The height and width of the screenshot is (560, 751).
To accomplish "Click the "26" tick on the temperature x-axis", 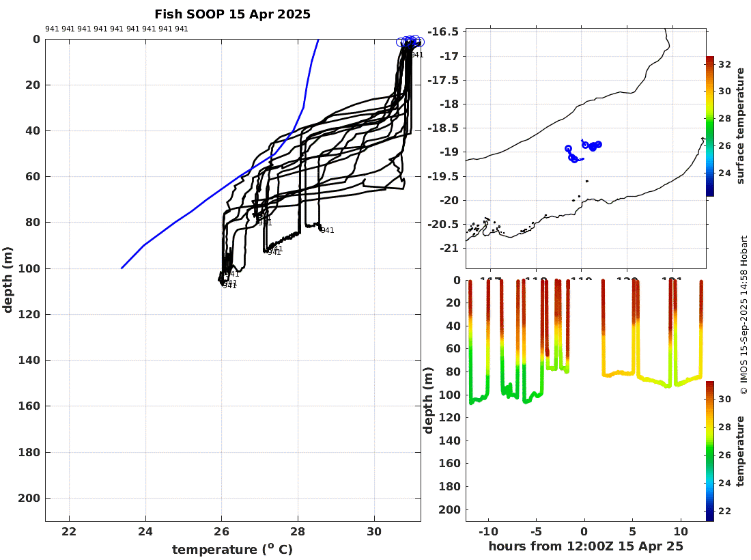I will 221,531.
